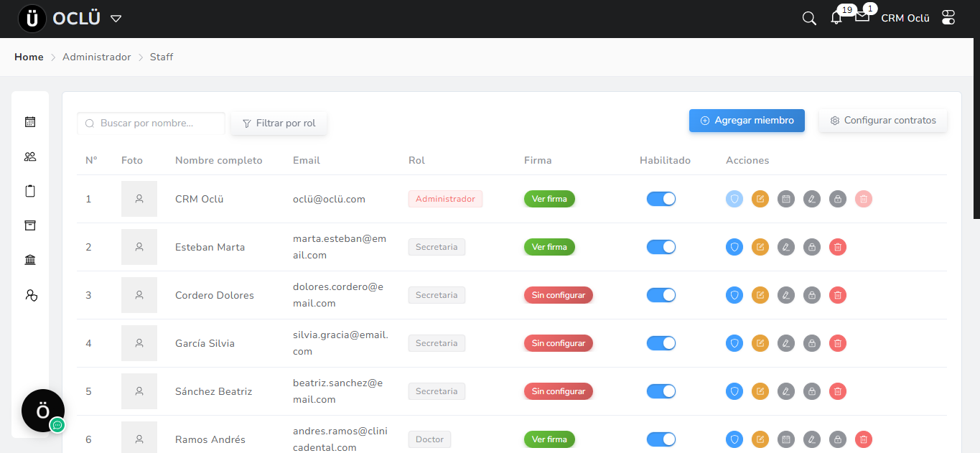The width and height of the screenshot is (980, 453).
Task: Click the Administrador role tag
Action: (x=445, y=199)
